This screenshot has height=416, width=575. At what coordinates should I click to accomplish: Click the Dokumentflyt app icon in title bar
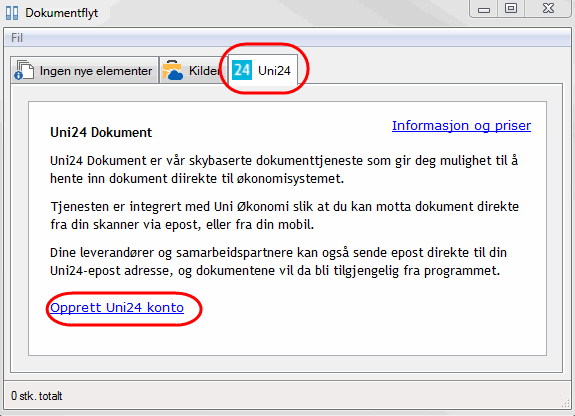pos(12,13)
